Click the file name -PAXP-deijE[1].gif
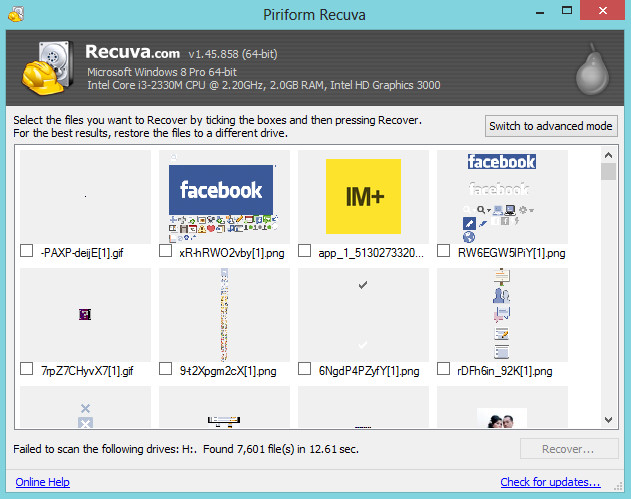The width and height of the screenshot is (631, 499). point(82,253)
